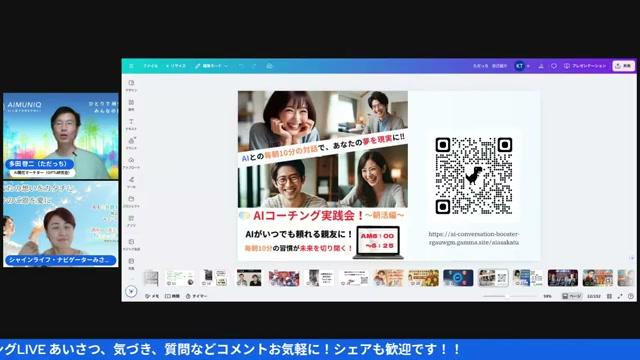Screen dimensions: 640x360
Task: Click the white 共有 share button
Action: click(x=623, y=66)
